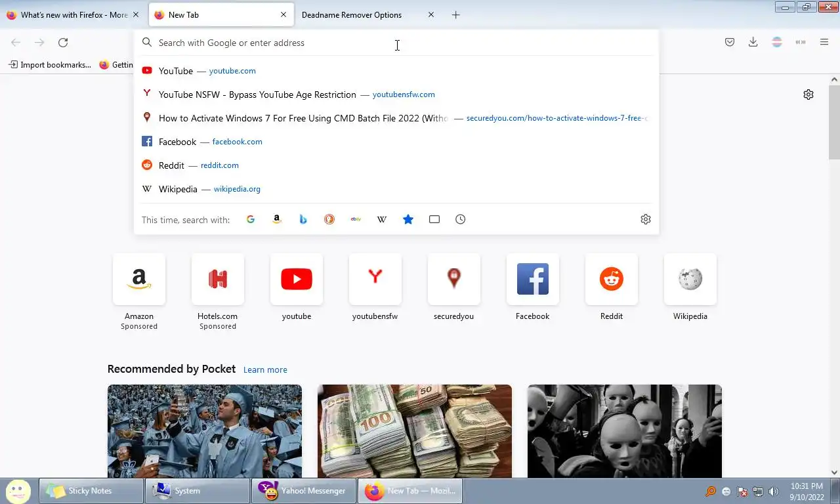Click Import bookmarks toolbar button
Viewport: 840px width, 504px height.
[50, 65]
